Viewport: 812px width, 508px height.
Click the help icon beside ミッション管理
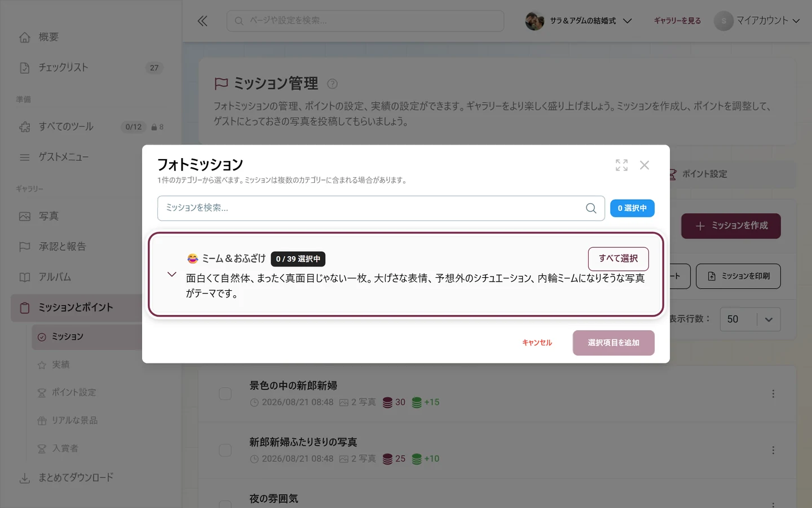(x=333, y=84)
